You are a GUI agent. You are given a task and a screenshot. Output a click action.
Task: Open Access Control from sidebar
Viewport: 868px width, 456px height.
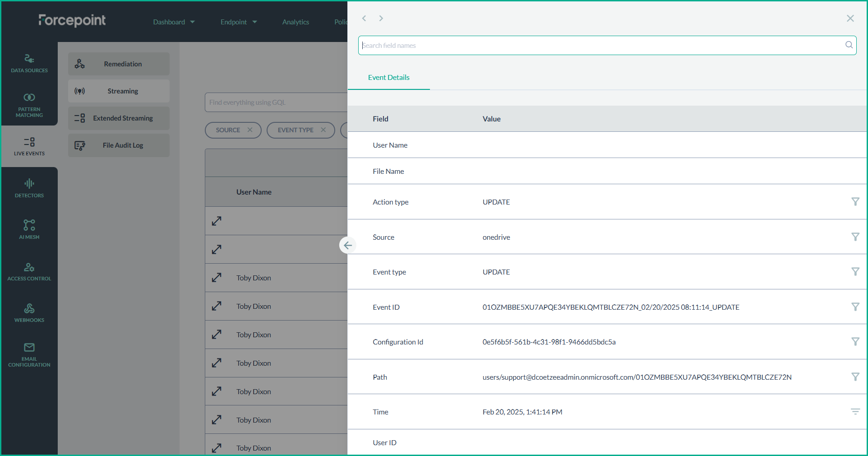point(29,271)
